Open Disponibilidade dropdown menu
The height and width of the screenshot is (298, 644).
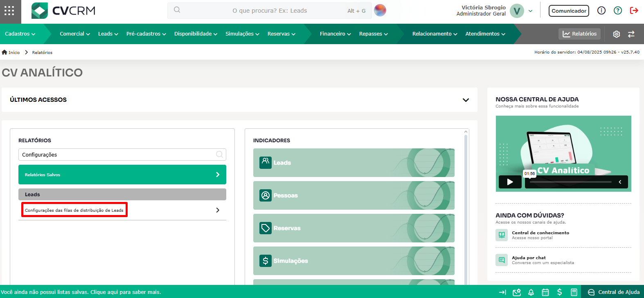click(x=196, y=34)
